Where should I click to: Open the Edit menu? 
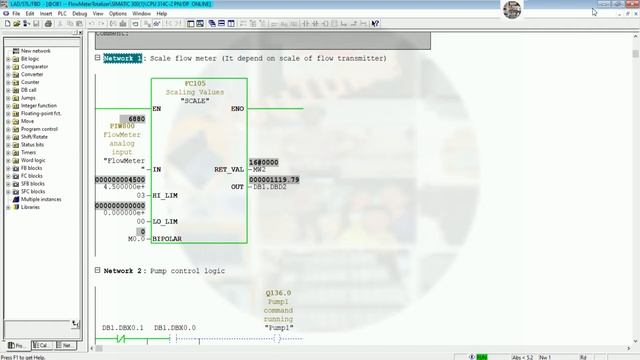point(30,13)
